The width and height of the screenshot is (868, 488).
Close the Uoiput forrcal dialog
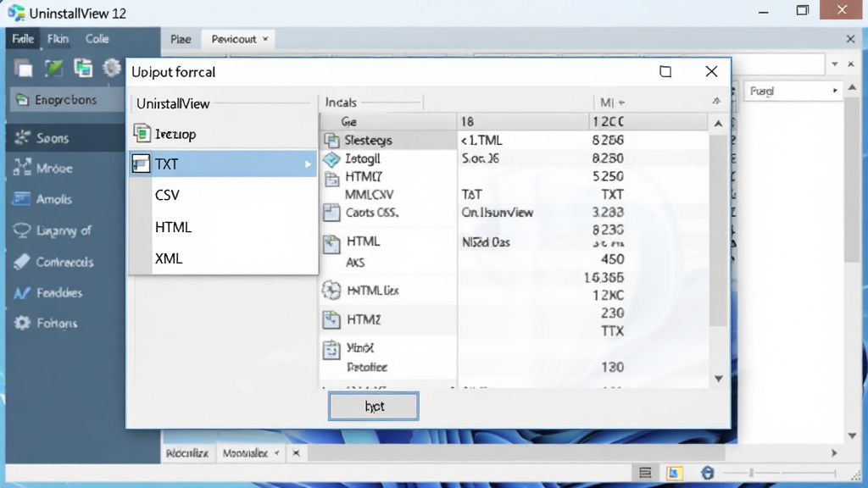tap(711, 71)
